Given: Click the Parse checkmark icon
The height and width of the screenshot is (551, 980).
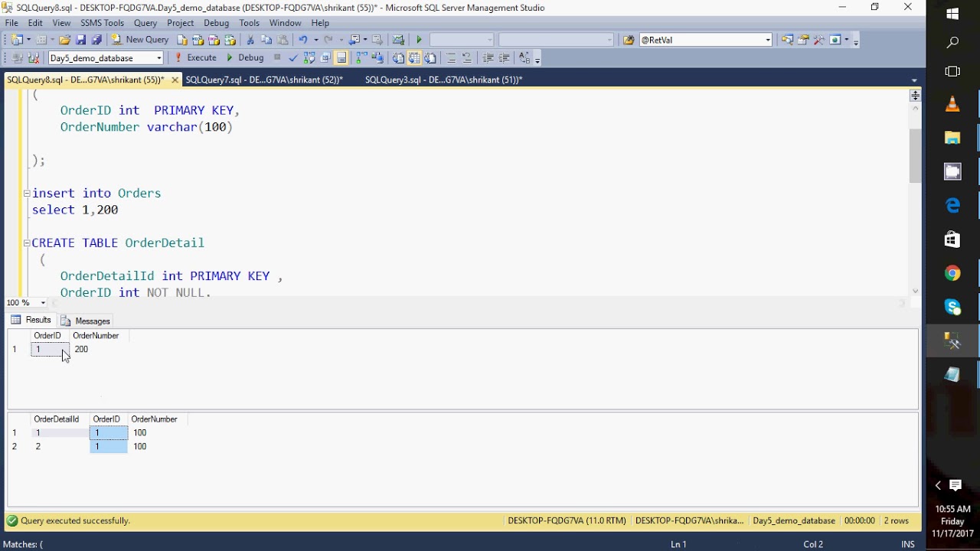Looking at the screenshot, I should [x=292, y=57].
